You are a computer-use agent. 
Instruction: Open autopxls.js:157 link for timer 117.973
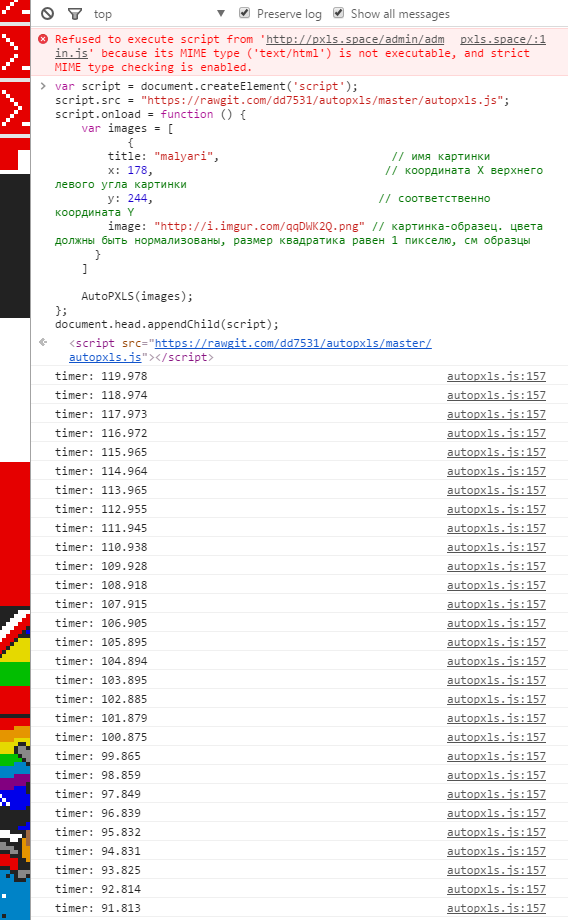click(x=496, y=414)
